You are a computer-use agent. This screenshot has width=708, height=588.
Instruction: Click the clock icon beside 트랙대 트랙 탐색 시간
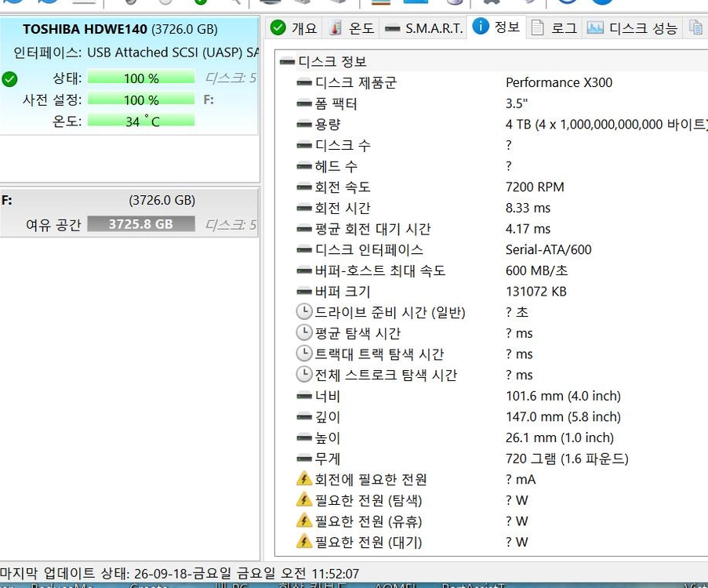tap(304, 353)
